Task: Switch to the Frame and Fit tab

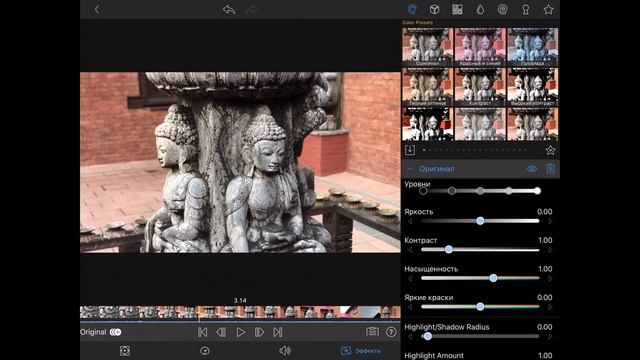Action: pyautogui.click(x=125, y=351)
